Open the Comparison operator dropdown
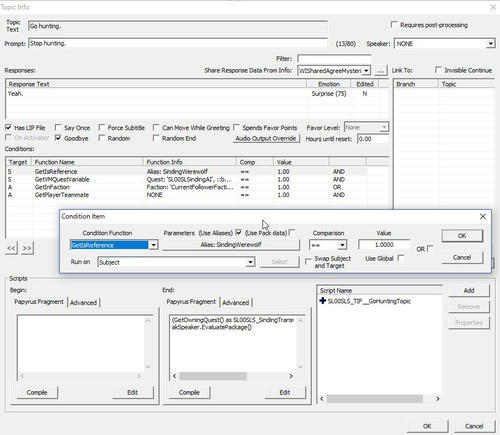The height and width of the screenshot is (435, 500). pyautogui.click(x=342, y=245)
